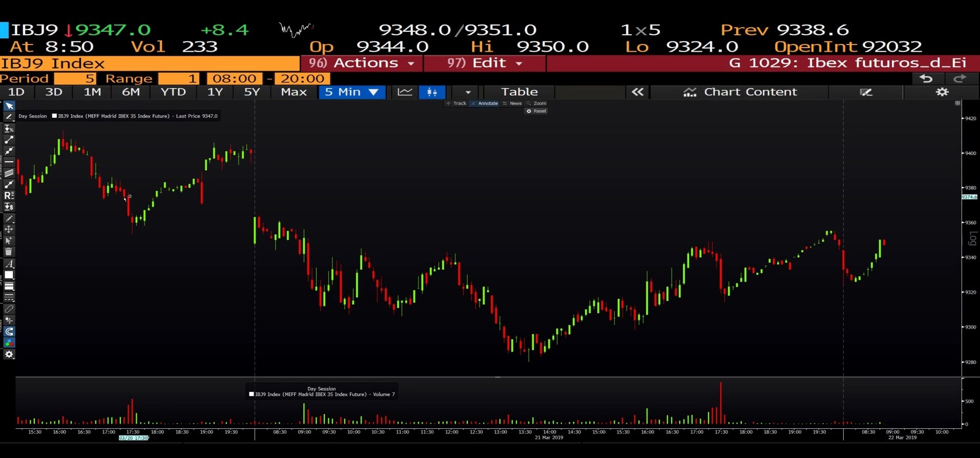This screenshot has width=980, height=458.
Task: Select the dollar change measure tool
Action: [9, 207]
